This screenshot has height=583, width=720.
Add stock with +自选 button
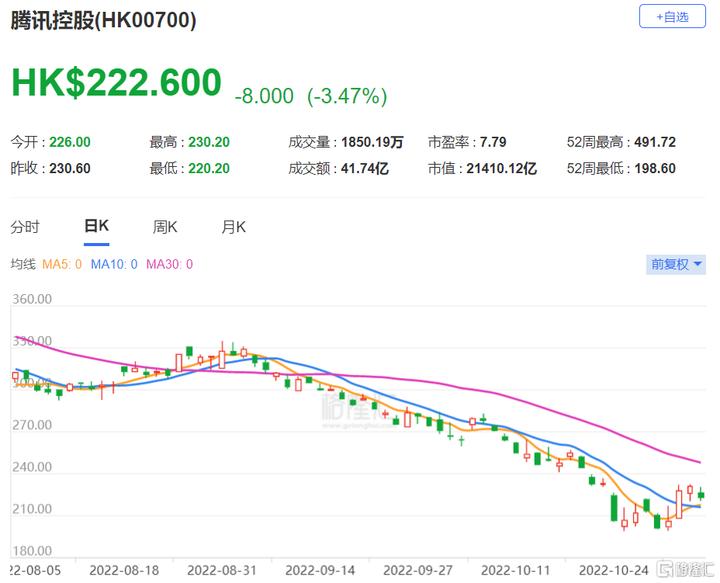[672, 17]
